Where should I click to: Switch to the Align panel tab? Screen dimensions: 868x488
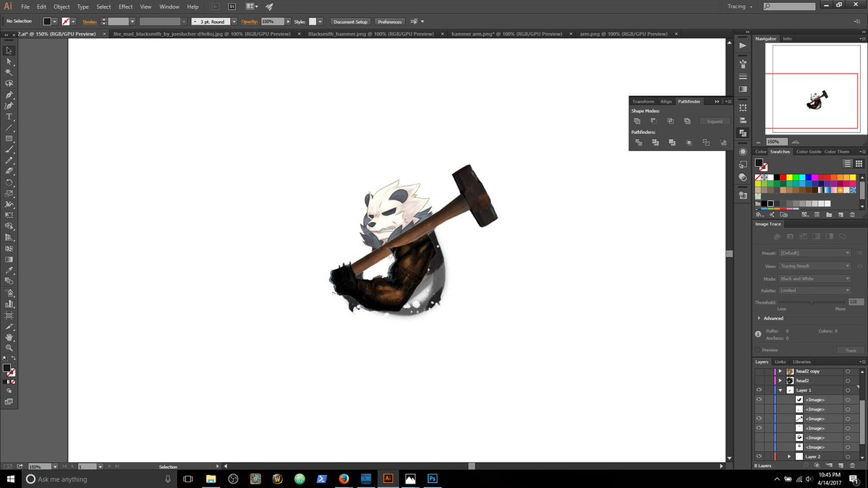[x=666, y=101]
